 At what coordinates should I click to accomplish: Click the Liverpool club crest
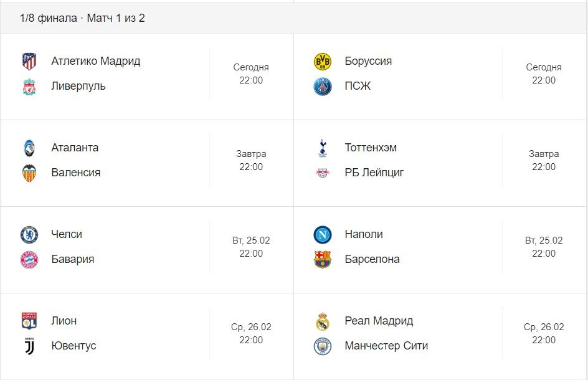point(29,87)
